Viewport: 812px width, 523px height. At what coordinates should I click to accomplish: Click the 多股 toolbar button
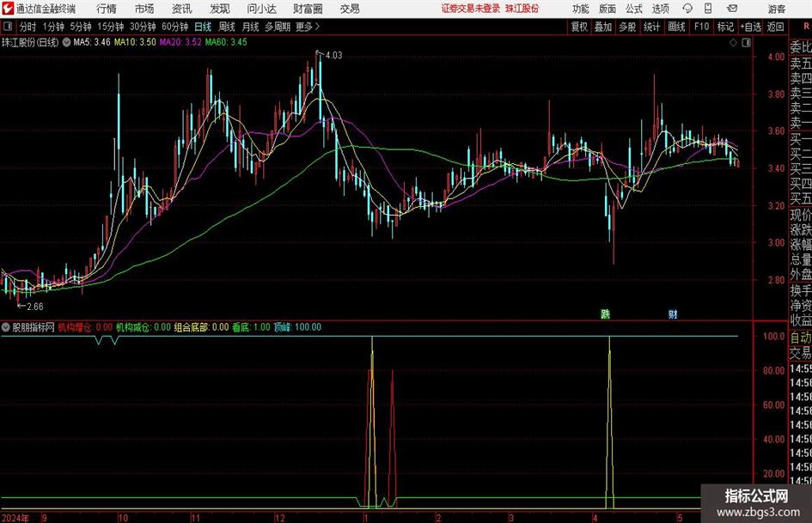[x=627, y=27]
